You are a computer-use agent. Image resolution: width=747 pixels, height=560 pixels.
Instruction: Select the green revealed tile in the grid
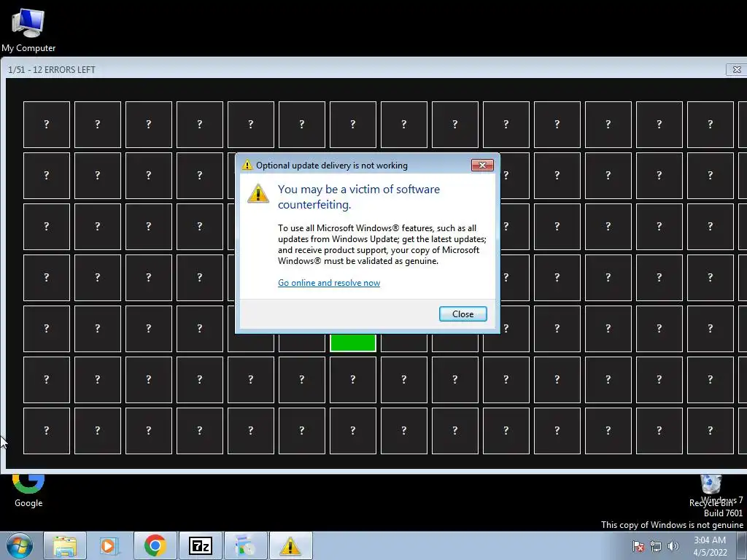point(353,343)
